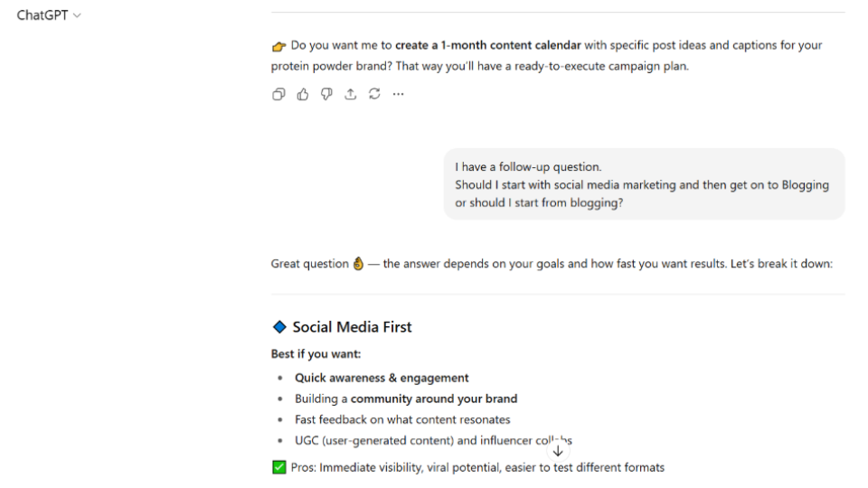The width and height of the screenshot is (868, 488).
Task: Click the 'Quick awareness & engagement' bullet
Action: (382, 378)
